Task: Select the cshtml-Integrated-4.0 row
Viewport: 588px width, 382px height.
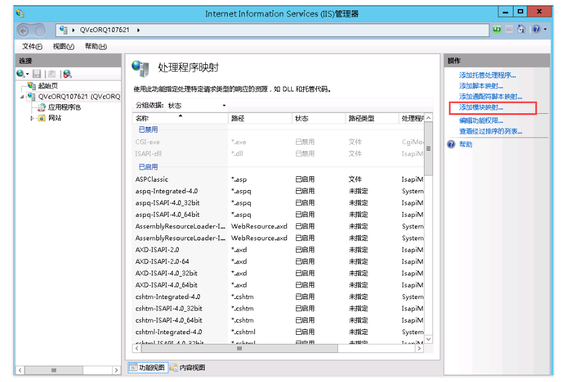Action: 278,332
